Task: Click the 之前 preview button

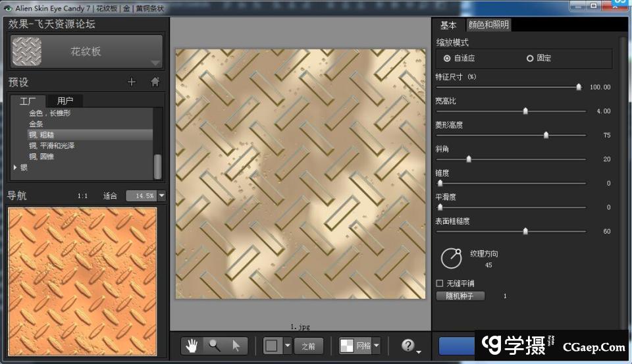Action: pyautogui.click(x=308, y=346)
